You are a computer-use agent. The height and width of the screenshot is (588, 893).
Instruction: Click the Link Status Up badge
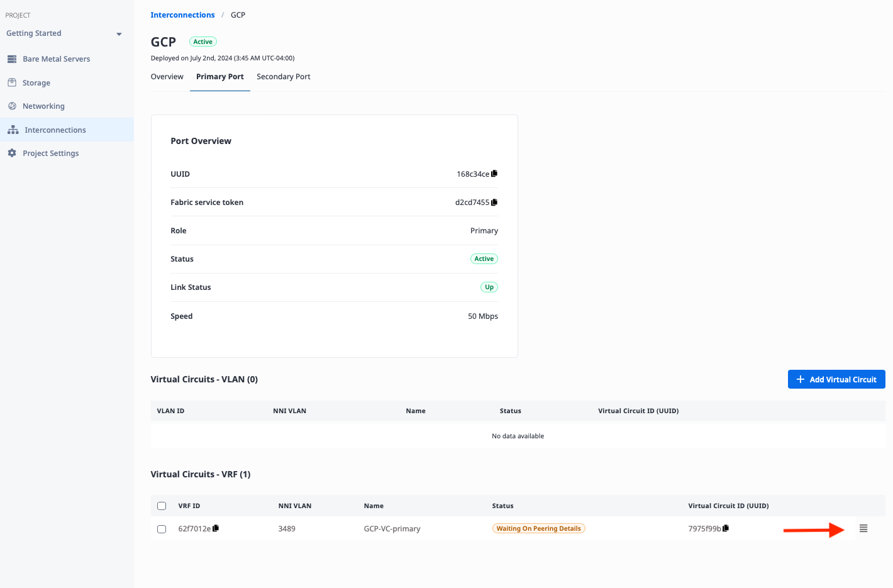489,287
